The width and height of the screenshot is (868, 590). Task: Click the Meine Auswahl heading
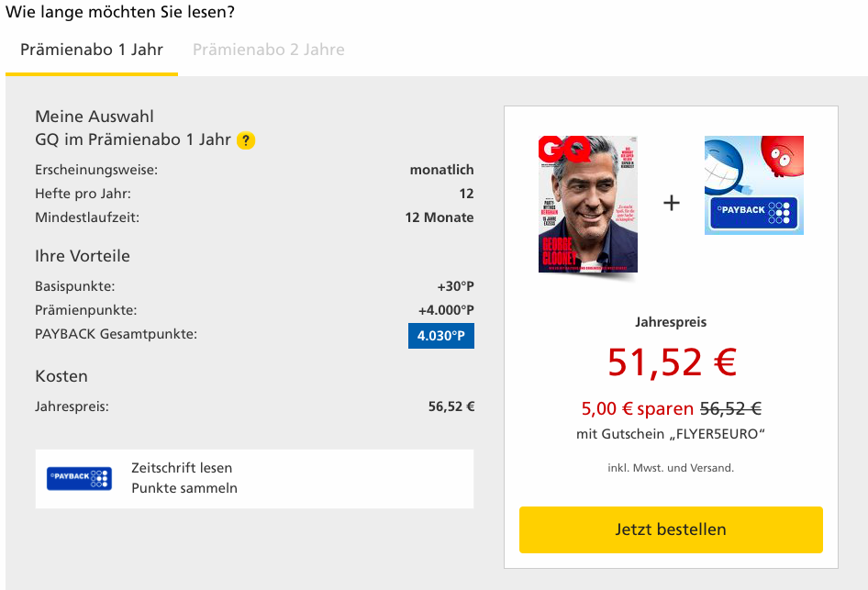95,117
